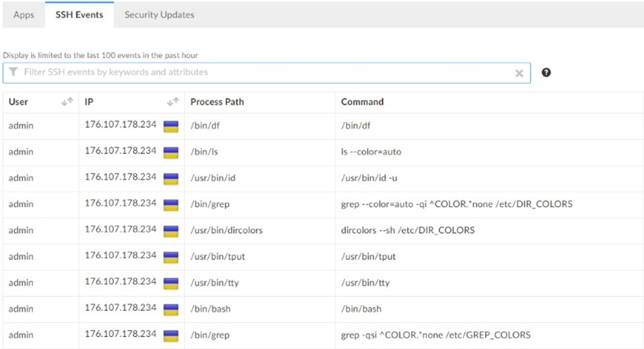Click the filter funnel icon
This screenshot has height=349, width=644.
click(13, 72)
